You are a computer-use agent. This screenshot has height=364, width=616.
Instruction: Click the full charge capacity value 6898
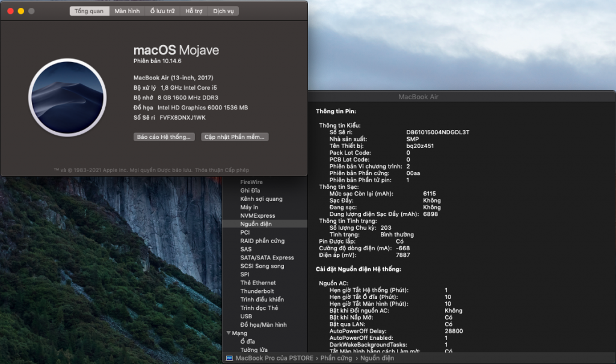pos(431,214)
